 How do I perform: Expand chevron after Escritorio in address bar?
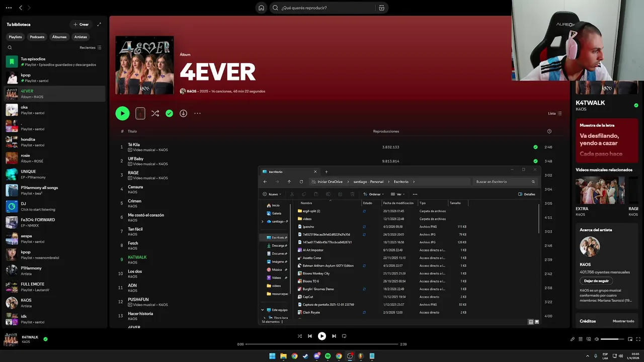[414, 182]
